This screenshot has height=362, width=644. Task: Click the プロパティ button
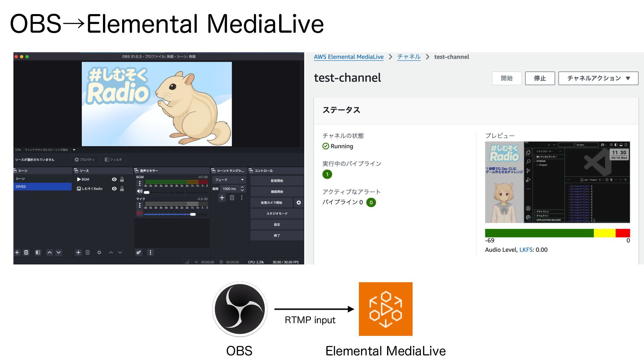[85, 160]
